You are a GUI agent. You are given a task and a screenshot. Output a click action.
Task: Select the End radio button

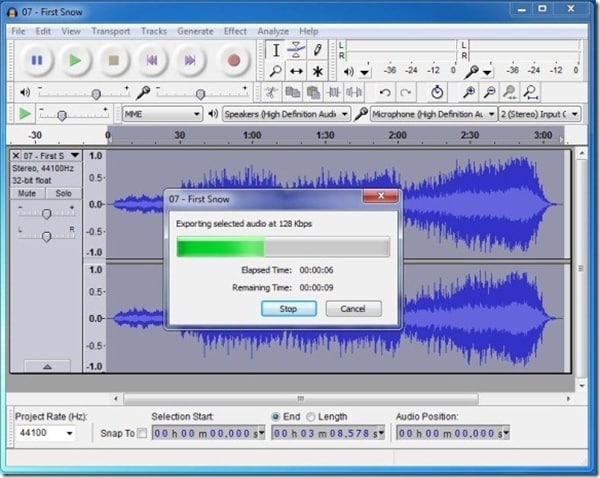275,417
